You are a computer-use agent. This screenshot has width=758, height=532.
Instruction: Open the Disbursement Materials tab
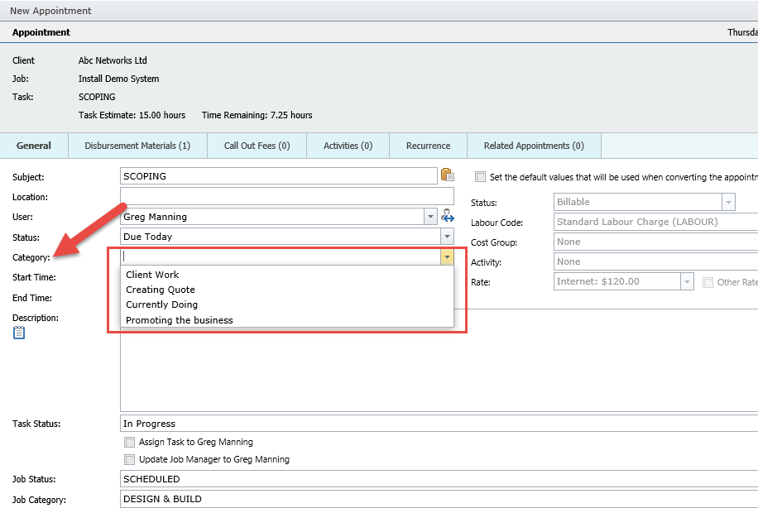[x=137, y=145]
